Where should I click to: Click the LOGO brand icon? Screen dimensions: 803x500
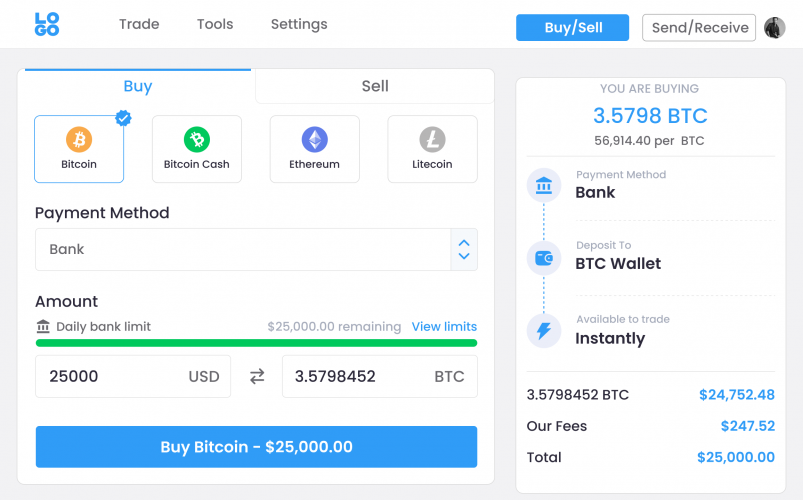click(47, 24)
